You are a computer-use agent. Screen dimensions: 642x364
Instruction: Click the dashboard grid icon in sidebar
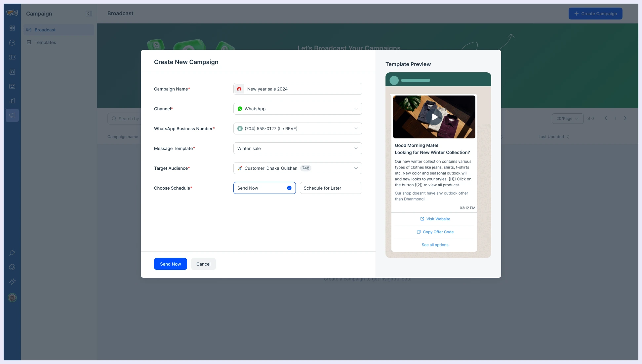coord(12,28)
